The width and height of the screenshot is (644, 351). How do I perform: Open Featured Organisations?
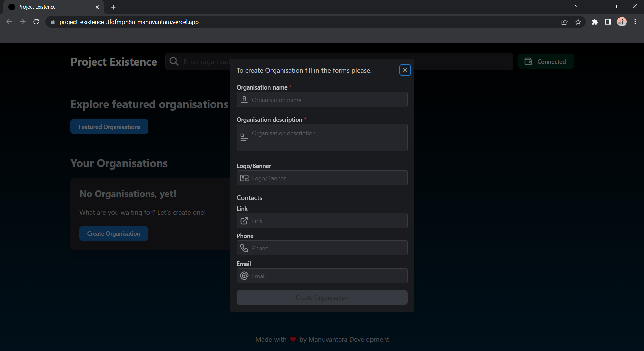tap(109, 127)
